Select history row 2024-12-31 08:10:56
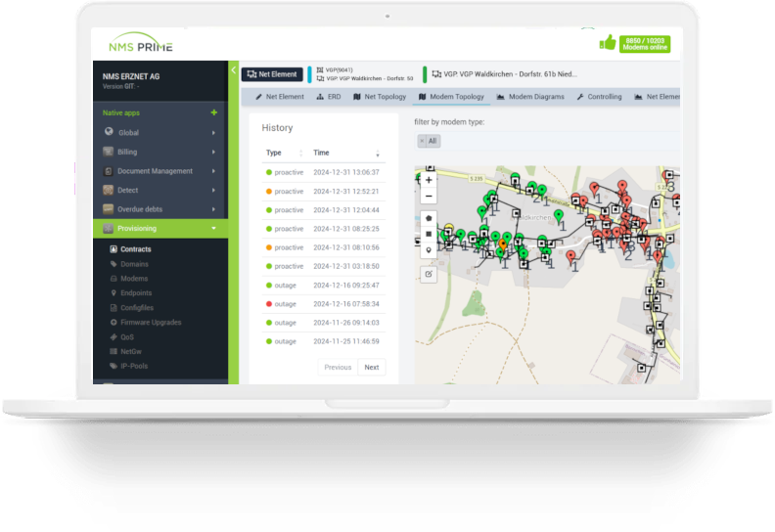The width and height of the screenshot is (775, 532). coord(324,247)
